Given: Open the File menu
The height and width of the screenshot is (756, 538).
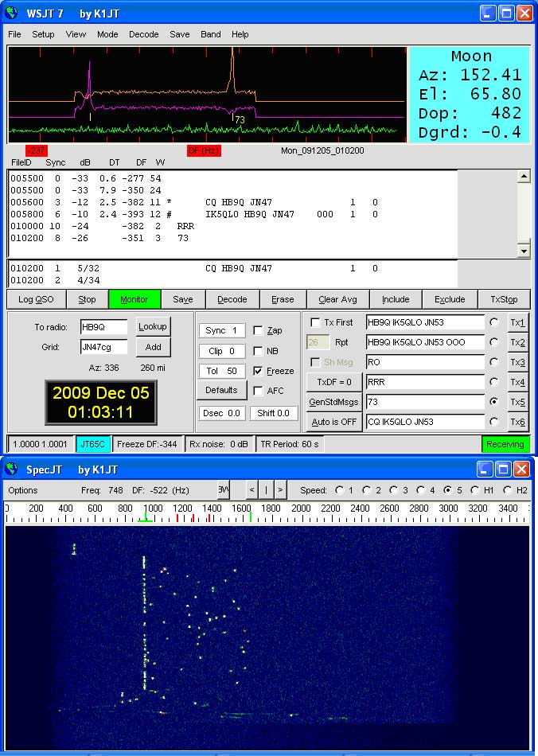Looking at the screenshot, I should (x=14, y=34).
